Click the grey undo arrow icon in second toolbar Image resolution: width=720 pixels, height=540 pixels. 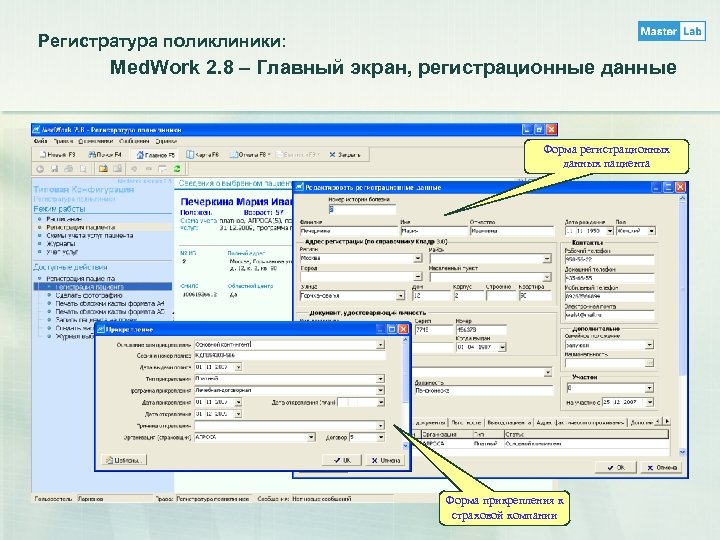[134, 169]
